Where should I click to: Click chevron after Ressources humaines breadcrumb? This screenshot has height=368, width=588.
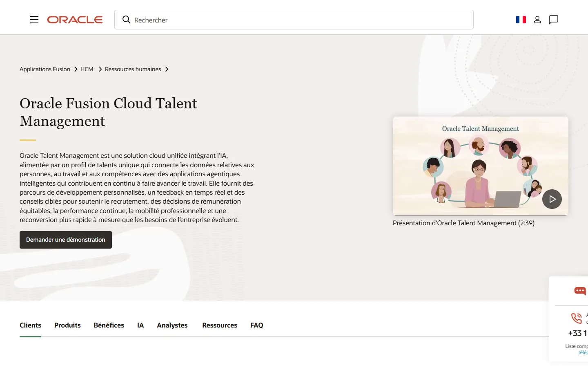pos(167,69)
